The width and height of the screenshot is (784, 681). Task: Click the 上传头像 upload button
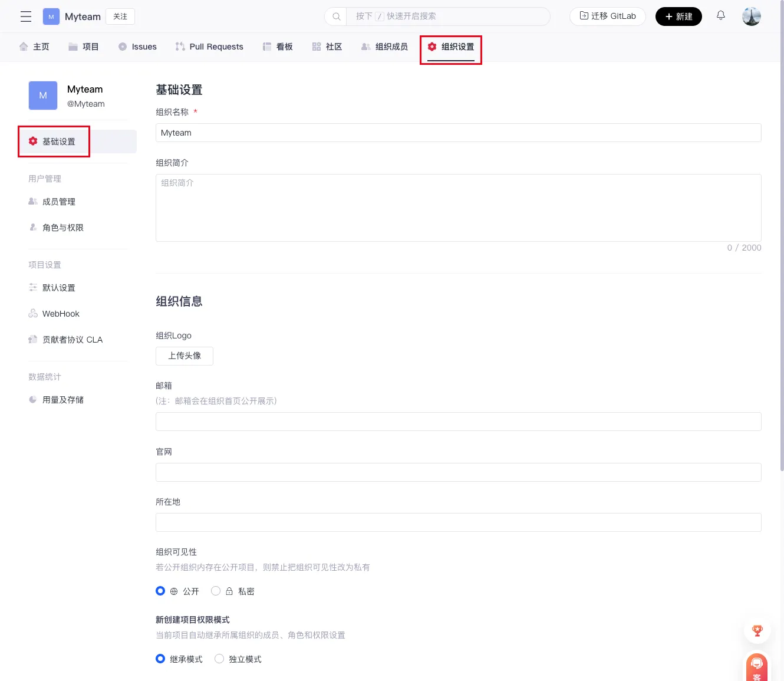point(185,356)
